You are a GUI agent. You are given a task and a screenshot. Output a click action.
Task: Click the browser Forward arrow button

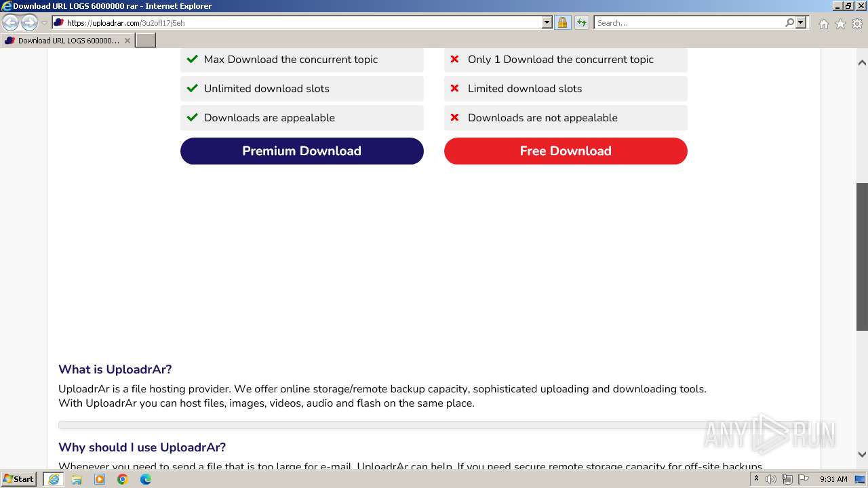coord(29,23)
